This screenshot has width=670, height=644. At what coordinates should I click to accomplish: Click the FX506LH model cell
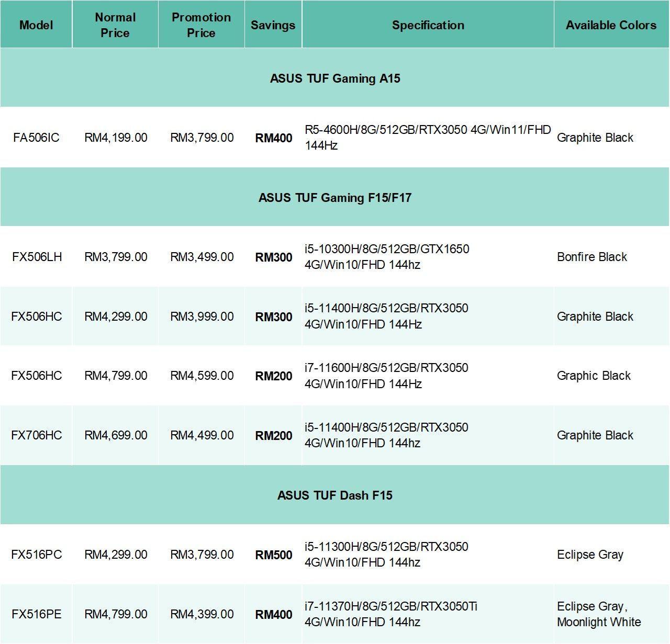coord(36,257)
